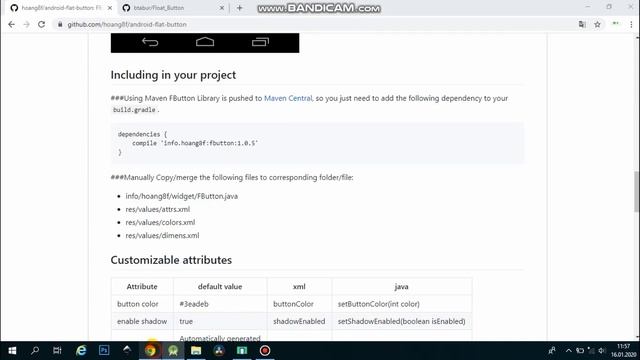Click res/values/attrs.xml list item
This screenshot has width=640, height=360.
[x=158, y=209]
